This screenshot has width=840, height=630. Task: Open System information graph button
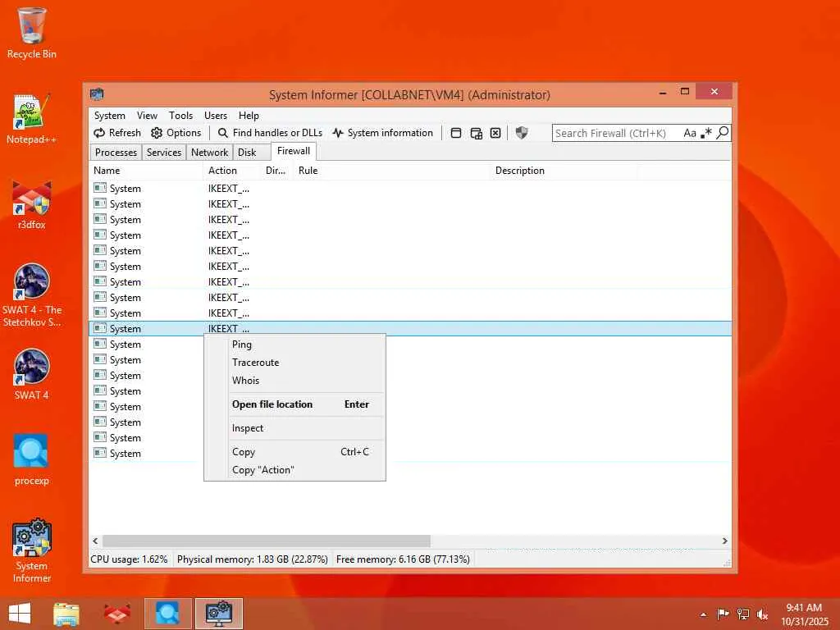(382, 133)
